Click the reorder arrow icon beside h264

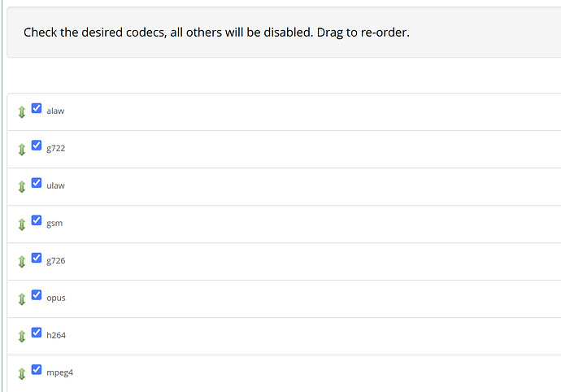click(x=22, y=337)
